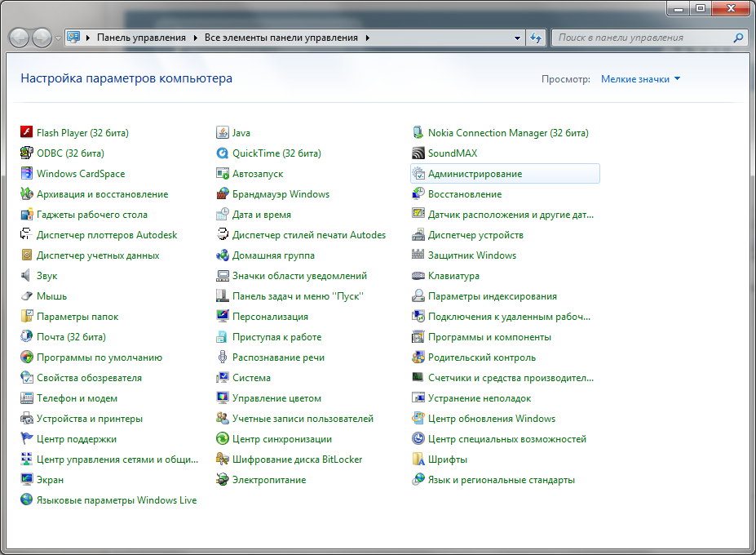Click the Центр поддержки flag icon
The image size is (756, 555).
click(x=27, y=438)
